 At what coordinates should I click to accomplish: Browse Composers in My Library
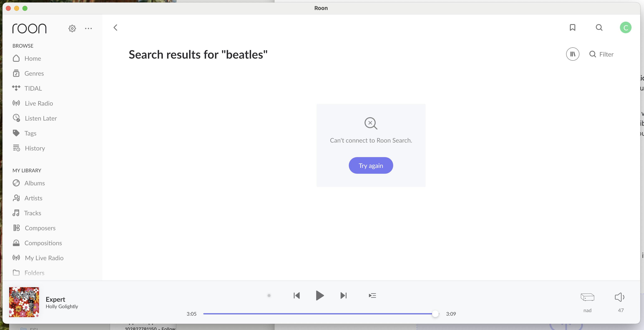coord(40,228)
